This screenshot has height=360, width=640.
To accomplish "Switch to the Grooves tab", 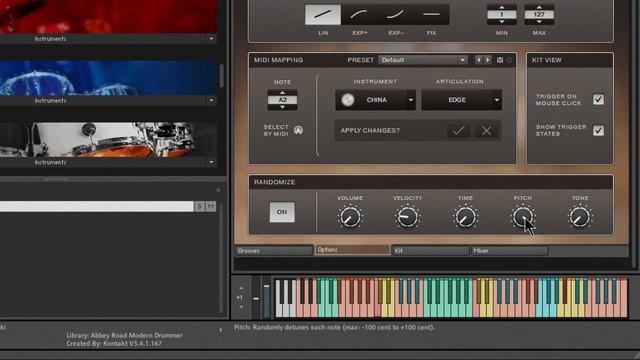I will [274, 251].
